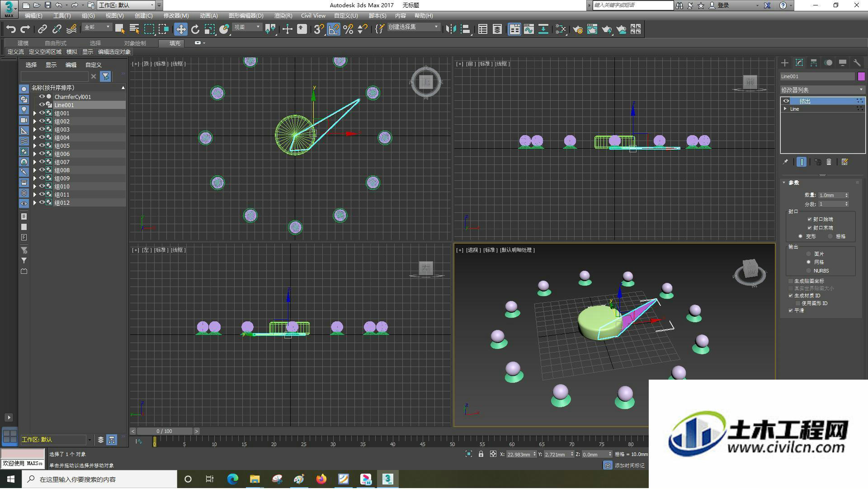This screenshot has height=489, width=868.
Task: Select the NURBS output radio
Action: pyautogui.click(x=809, y=271)
